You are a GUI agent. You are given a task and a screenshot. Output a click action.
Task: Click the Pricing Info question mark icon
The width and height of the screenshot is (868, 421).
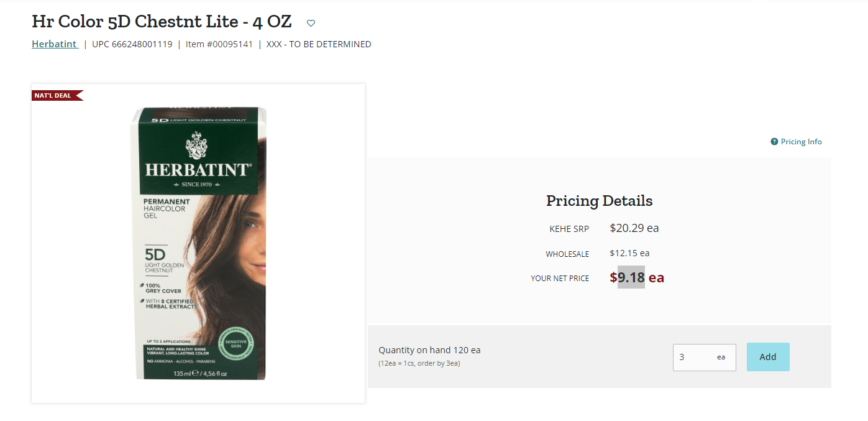pyautogui.click(x=774, y=142)
